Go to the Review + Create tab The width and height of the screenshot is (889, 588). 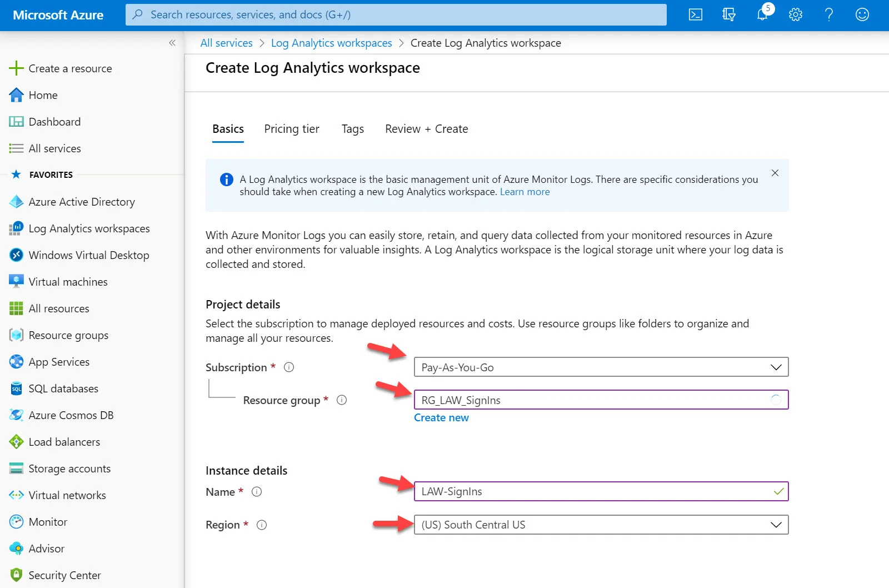pos(427,129)
